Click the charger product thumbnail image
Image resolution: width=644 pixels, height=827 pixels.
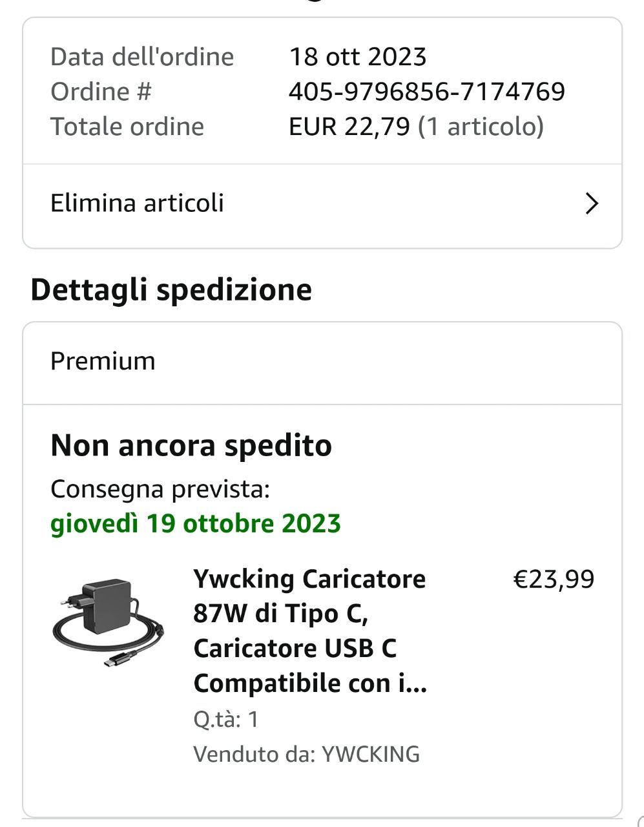point(109,623)
